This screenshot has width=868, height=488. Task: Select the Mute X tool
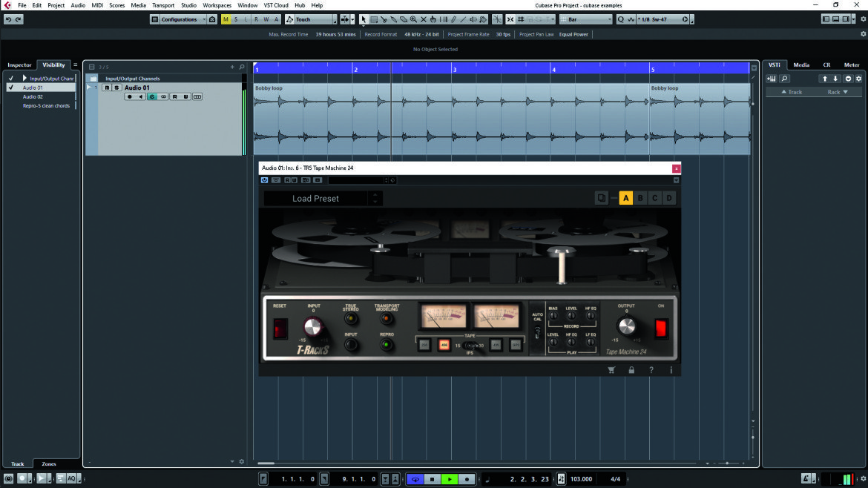(x=424, y=19)
